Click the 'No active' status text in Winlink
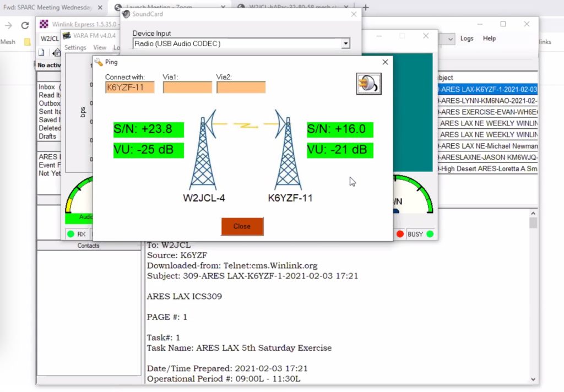The width and height of the screenshot is (564, 392). coord(49,65)
